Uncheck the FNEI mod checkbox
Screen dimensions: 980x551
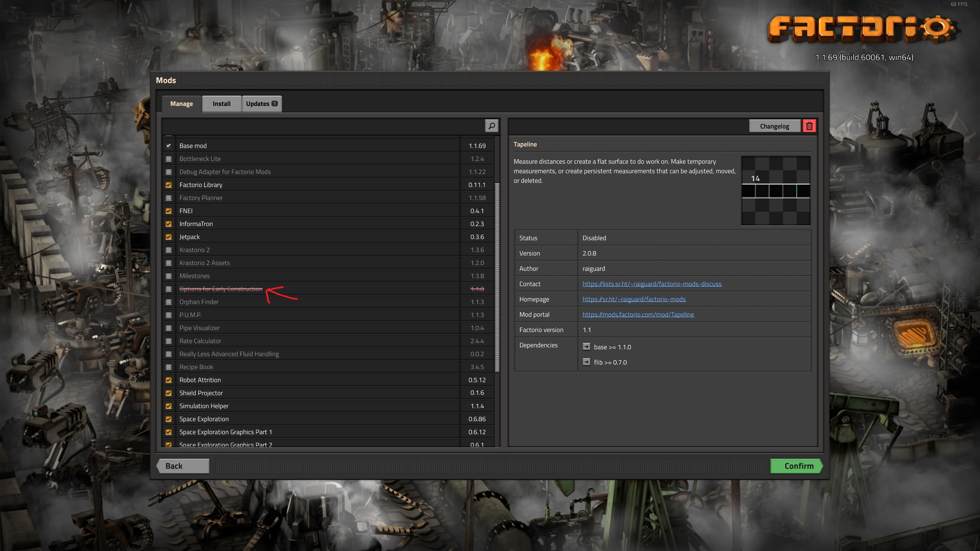pyautogui.click(x=168, y=211)
